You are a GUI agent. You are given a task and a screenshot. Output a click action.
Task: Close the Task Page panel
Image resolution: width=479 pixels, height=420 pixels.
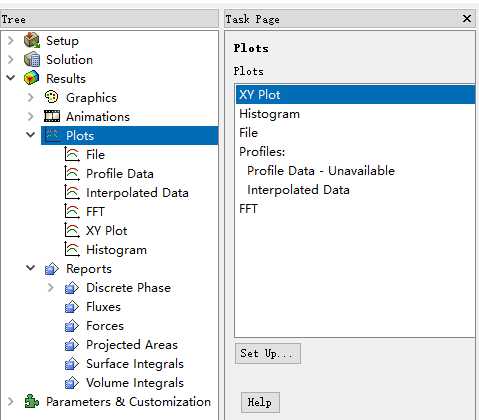click(x=467, y=19)
